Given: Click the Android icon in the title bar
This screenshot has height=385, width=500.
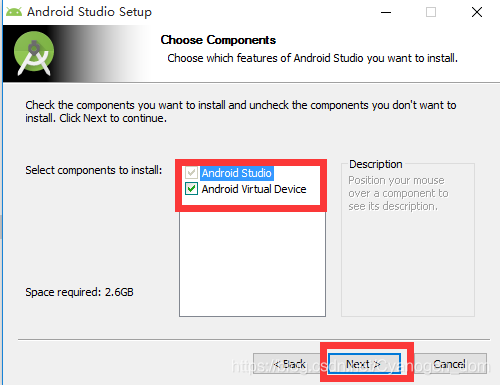Looking at the screenshot, I should pos(14,12).
